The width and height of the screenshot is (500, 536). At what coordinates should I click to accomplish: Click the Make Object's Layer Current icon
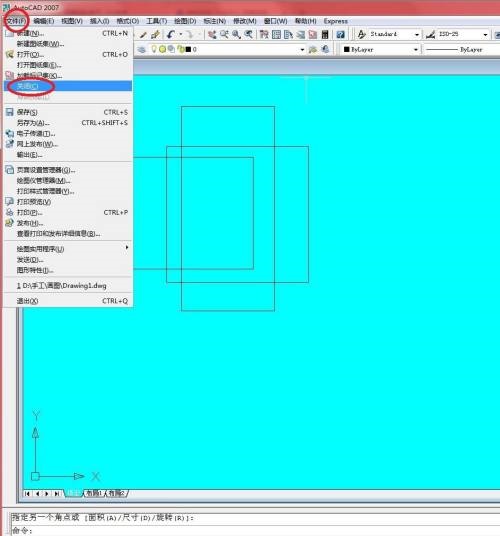pyautogui.click(x=313, y=50)
